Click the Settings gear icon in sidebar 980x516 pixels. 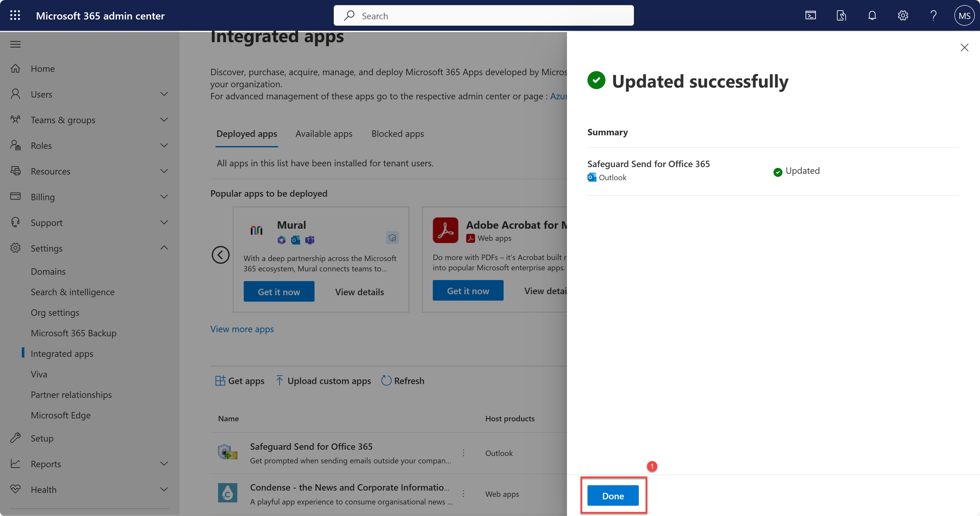point(15,248)
